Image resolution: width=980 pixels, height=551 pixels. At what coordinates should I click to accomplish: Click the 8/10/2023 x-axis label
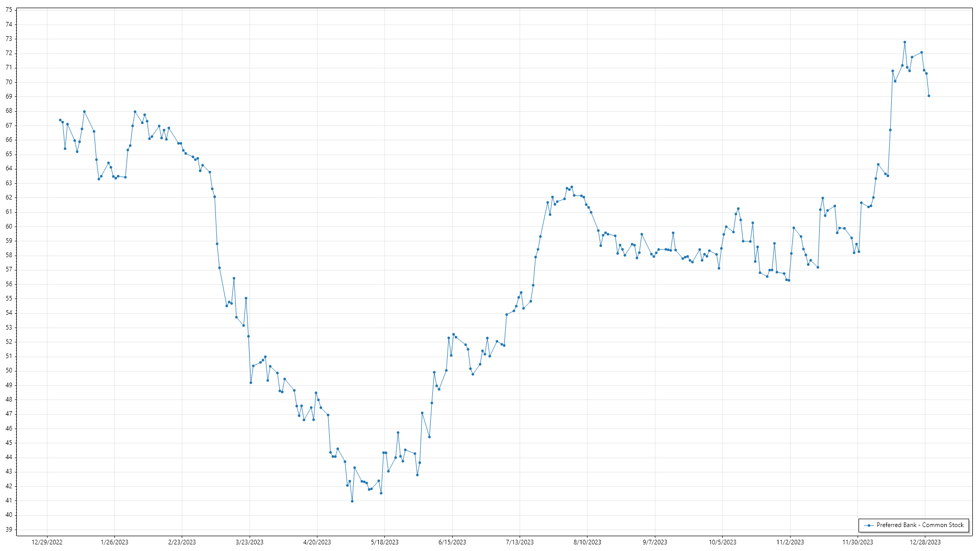point(587,542)
